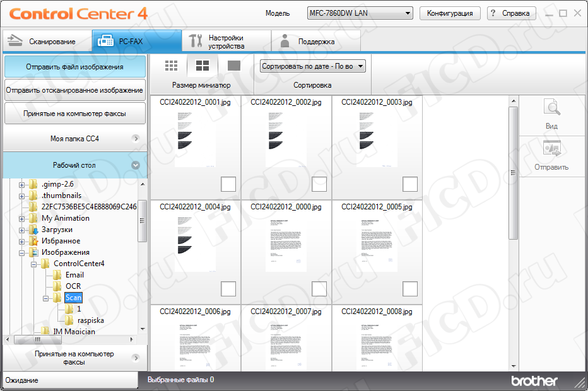This screenshot has width=588, height=391.
Task: Click the folder icon beside folder 1
Action: (69, 309)
